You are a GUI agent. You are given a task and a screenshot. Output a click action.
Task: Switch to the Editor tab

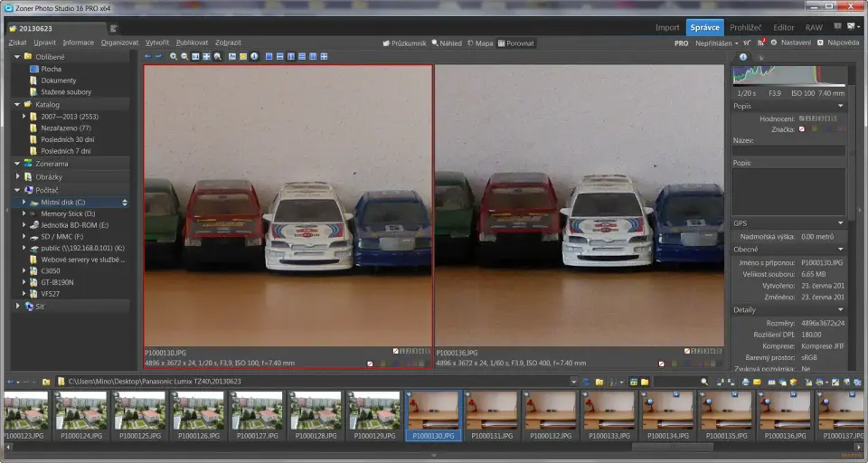point(783,27)
